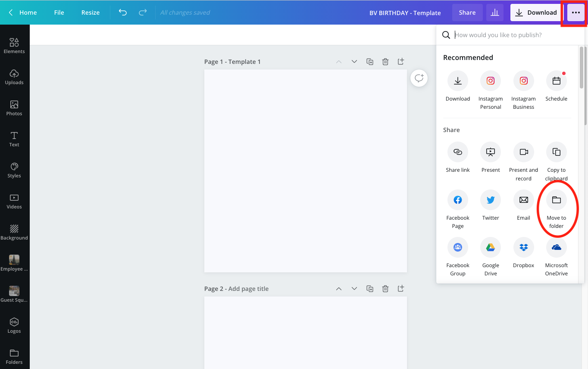This screenshot has width=588, height=369.
Task: Open the three-dot more options menu
Action: pyautogui.click(x=575, y=13)
